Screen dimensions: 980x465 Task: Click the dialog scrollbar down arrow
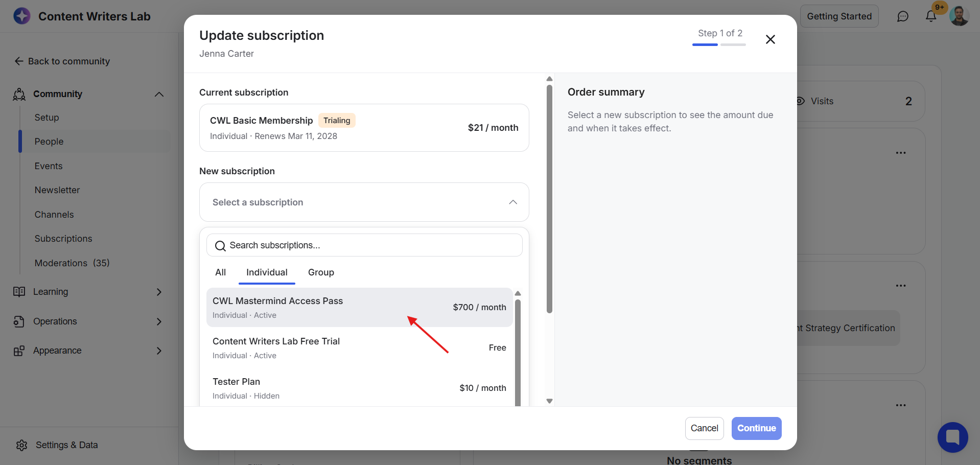pos(549,401)
